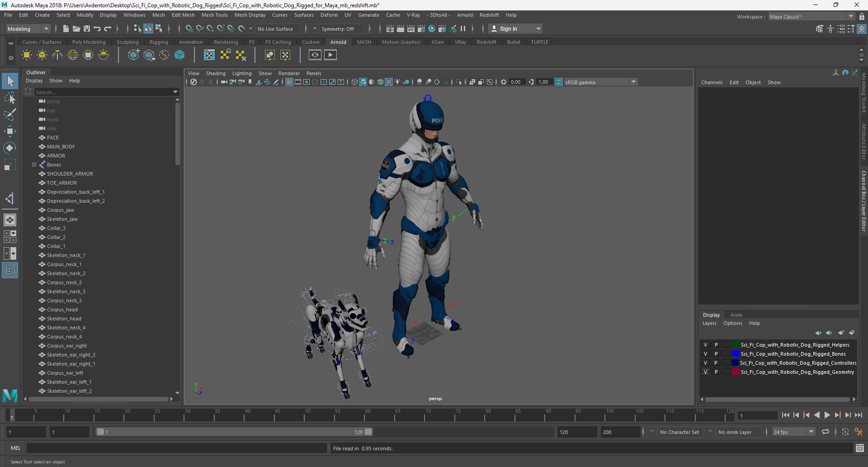Open the viewport Shading menu
Image resolution: width=868 pixels, height=467 pixels.
[x=216, y=73]
